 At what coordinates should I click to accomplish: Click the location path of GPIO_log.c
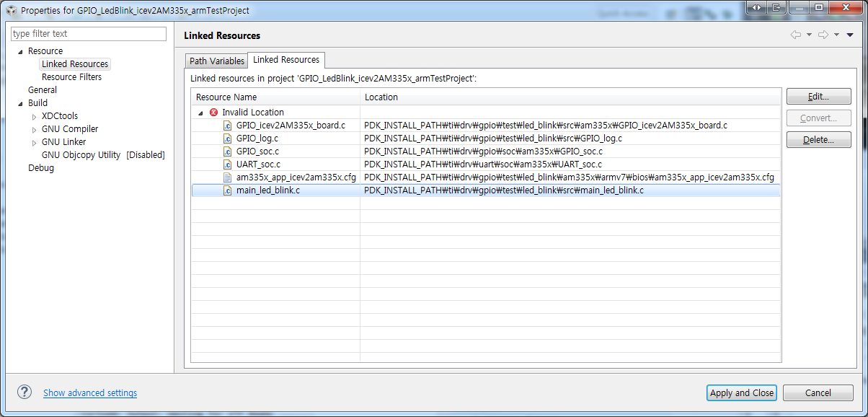point(493,139)
